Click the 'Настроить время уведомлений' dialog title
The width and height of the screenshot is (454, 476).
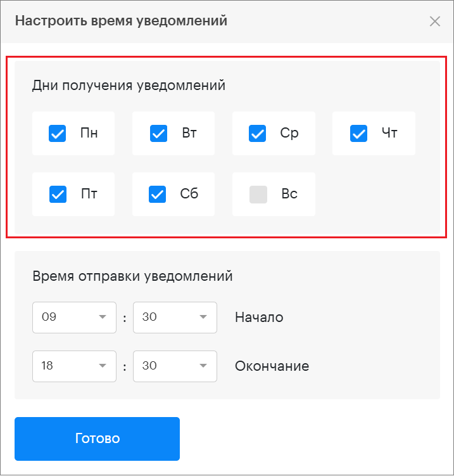(x=121, y=21)
